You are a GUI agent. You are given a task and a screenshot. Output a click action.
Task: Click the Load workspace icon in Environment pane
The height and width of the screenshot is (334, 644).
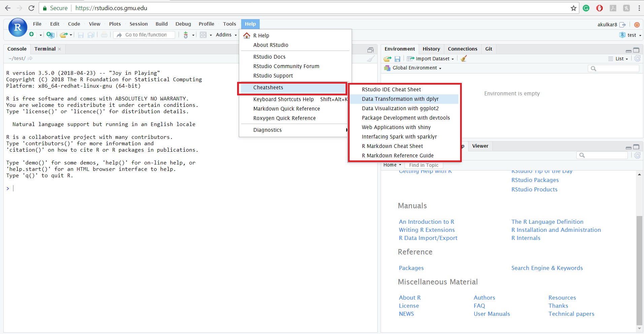pyautogui.click(x=387, y=59)
